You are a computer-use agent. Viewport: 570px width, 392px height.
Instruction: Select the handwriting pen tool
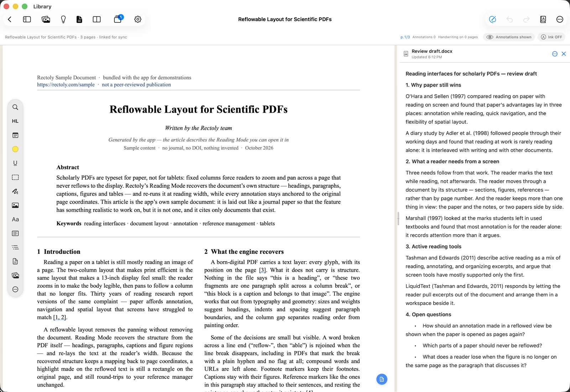[x=15, y=191]
